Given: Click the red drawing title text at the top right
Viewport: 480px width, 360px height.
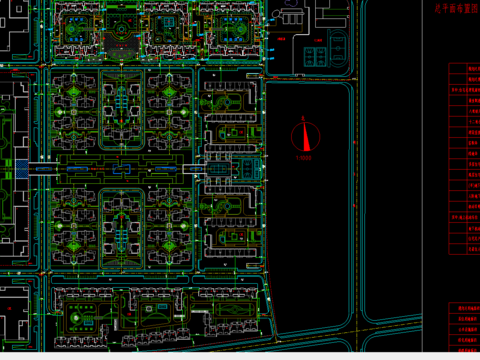Looking at the screenshot, I should coord(457,8).
